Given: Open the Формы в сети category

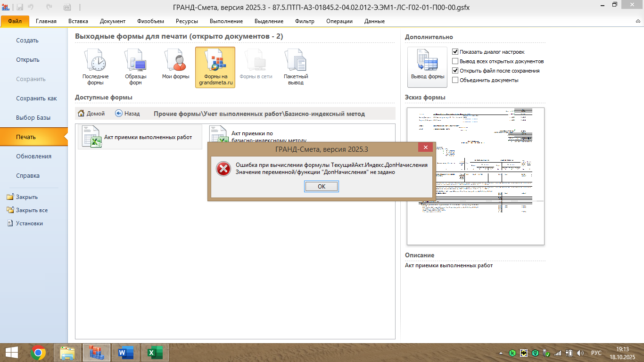Looking at the screenshot, I should coord(256,67).
